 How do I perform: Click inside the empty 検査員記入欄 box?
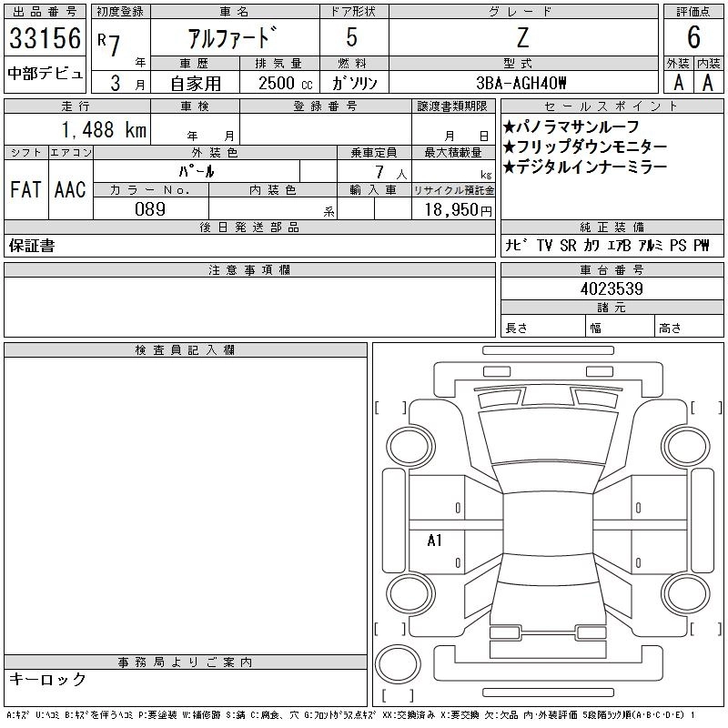tap(186, 500)
